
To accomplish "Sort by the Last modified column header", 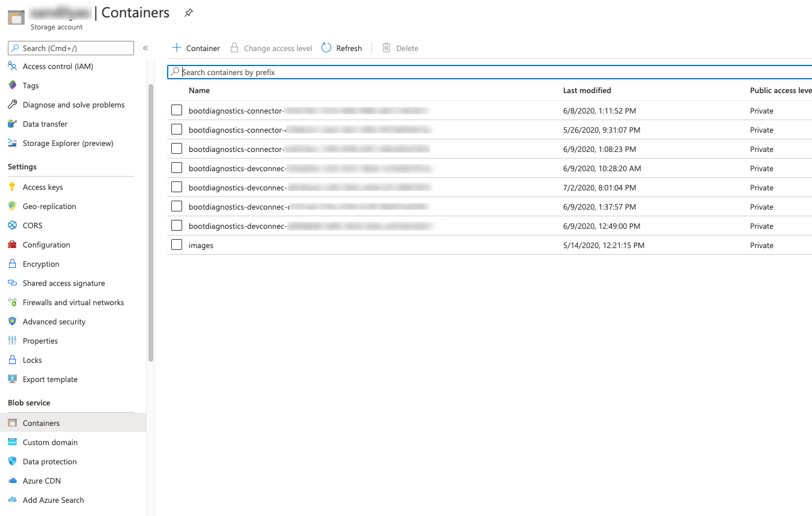I will point(587,90).
